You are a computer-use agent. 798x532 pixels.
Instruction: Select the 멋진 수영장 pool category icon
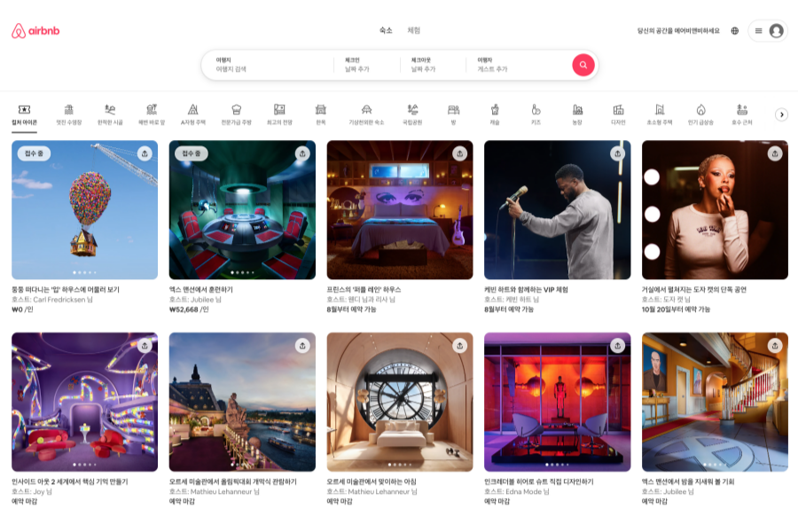[68, 113]
